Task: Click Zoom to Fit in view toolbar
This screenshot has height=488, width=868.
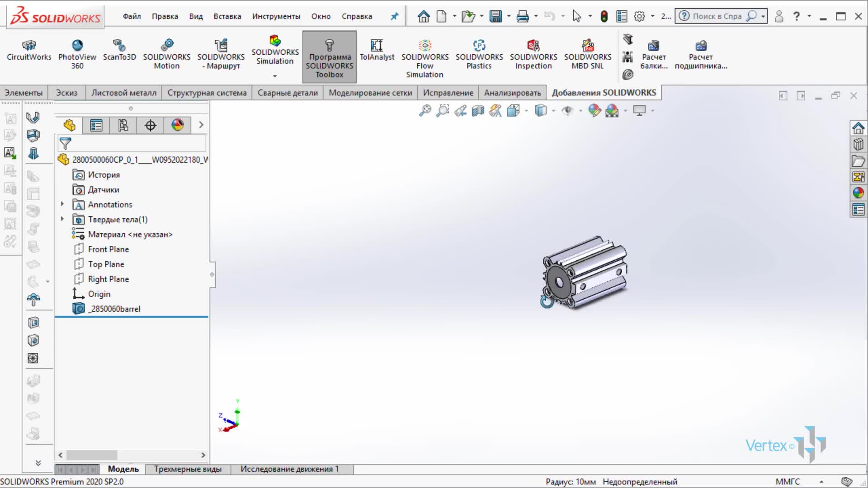Action: point(425,111)
